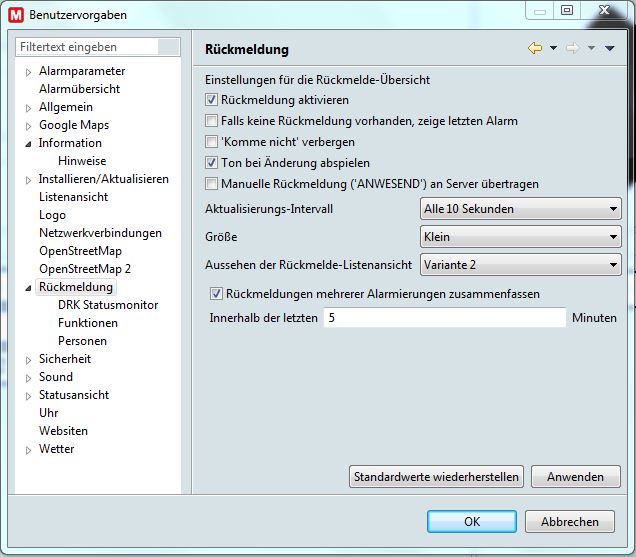Clear the filter text field icon
The width and height of the screenshot is (636, 557).
click(170, 47)
